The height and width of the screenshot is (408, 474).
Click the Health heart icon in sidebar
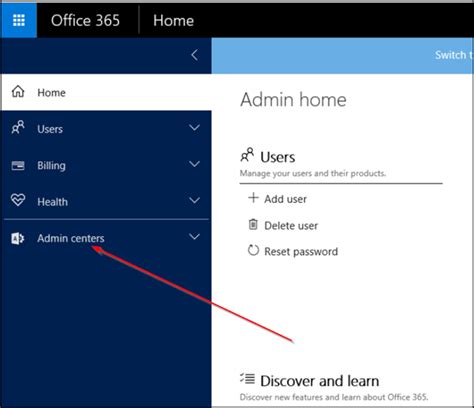pos(18,200)
